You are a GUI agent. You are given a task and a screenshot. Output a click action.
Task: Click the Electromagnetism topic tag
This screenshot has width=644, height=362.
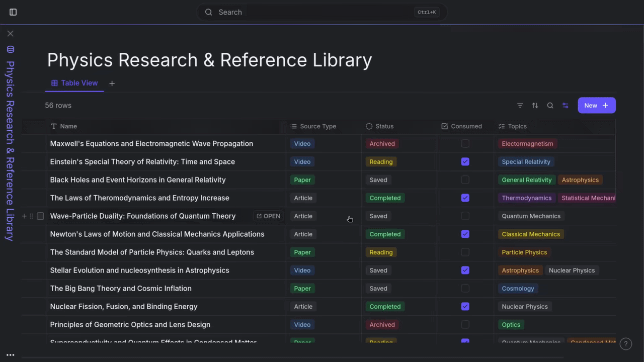tap(527, 144)
